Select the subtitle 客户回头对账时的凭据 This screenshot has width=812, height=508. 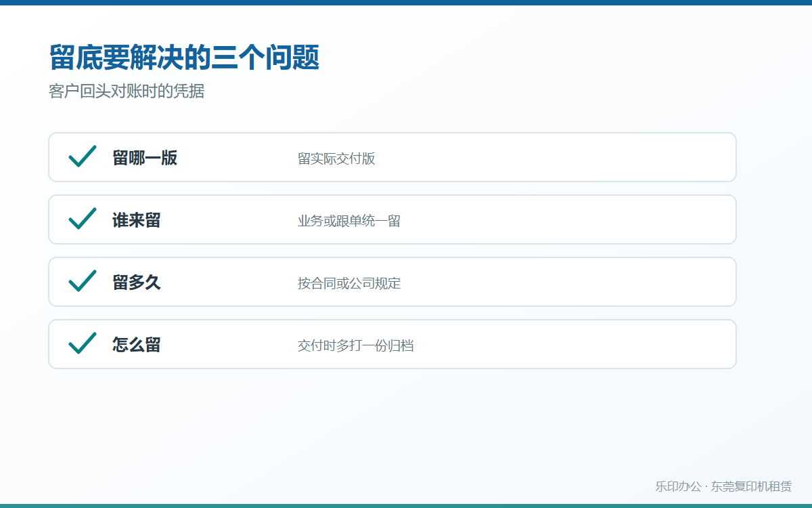[127, 91]
